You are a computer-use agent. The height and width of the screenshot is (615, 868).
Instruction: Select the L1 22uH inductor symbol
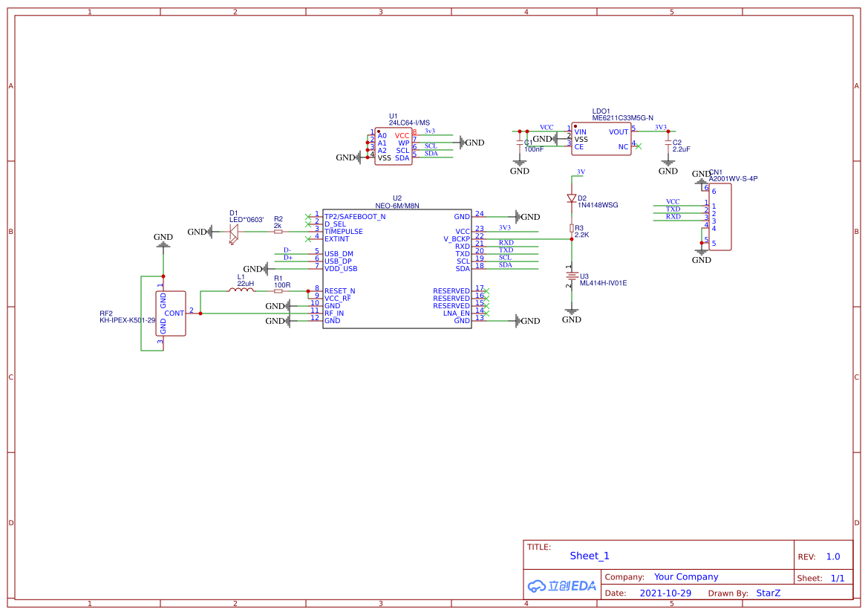coord(241,290)
